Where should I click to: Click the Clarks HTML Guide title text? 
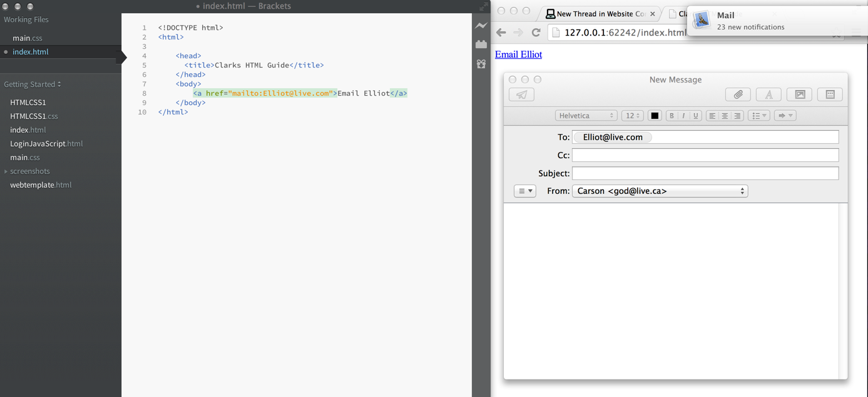pyautogui.click(x=252, y=65)
